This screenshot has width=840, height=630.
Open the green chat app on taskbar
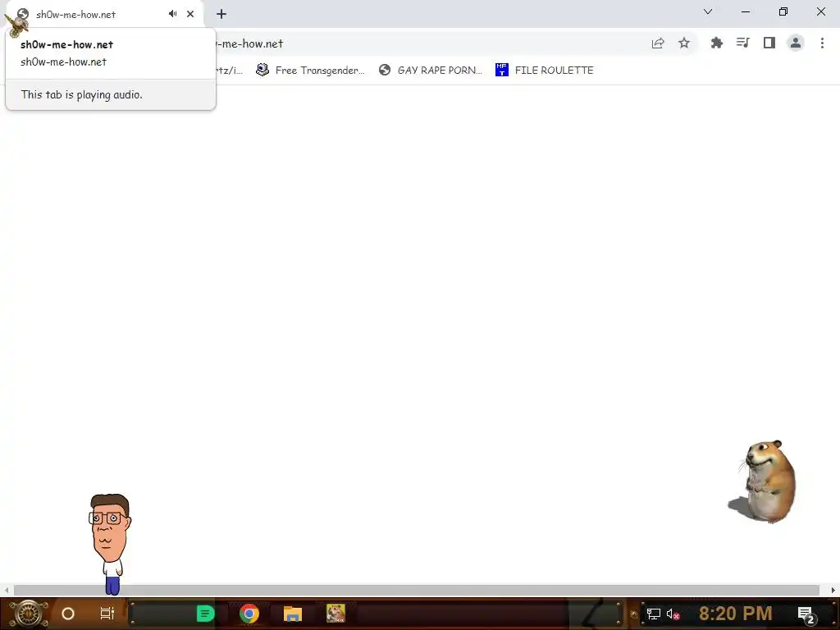(x=205, y=614)
